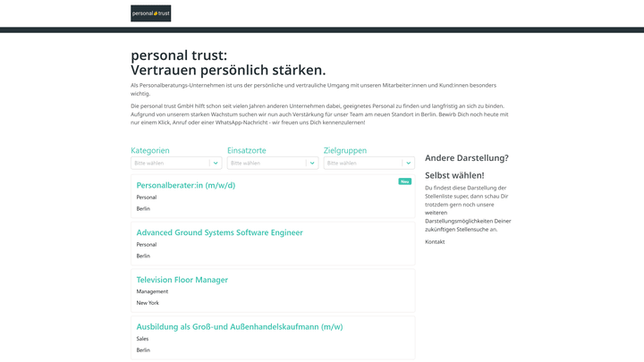The image size is (644, 362).
Task: Click the Einsatzorte filter label
Action: tap(247, 150)
